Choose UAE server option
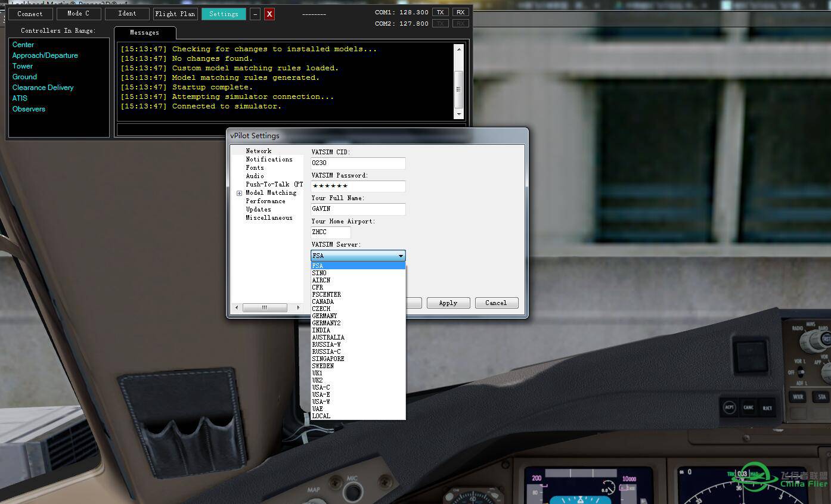This screenshot has height=504, width=831. [358, 409]
